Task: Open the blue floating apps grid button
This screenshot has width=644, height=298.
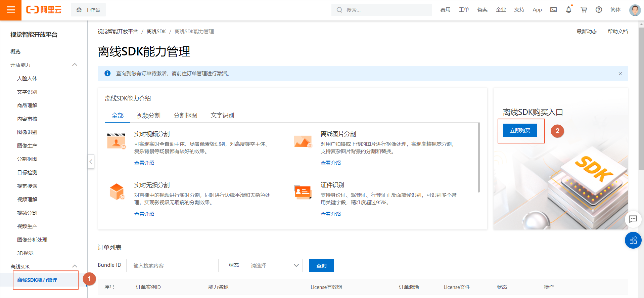Action: (633, 240)
